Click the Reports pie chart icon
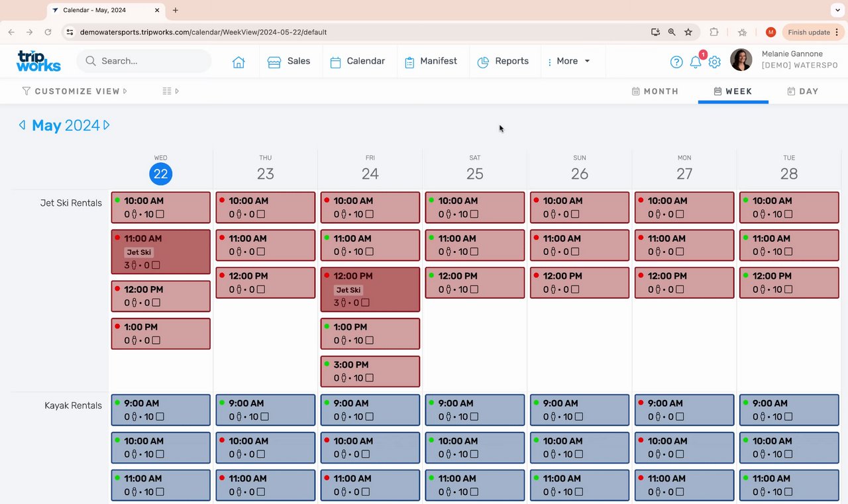This screenshot has width=848, height=504. 483,62
